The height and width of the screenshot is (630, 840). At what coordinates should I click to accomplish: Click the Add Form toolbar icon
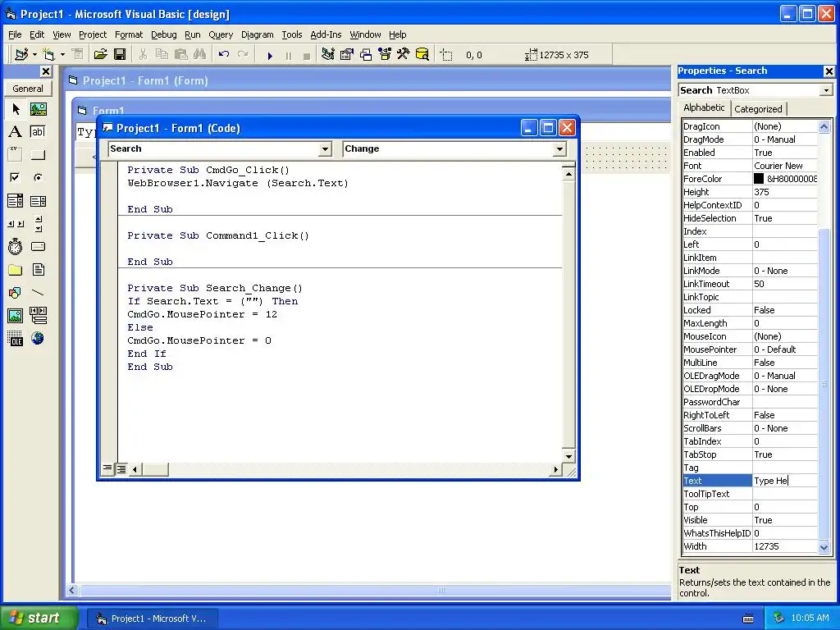pyautogui.click(x=48, y=55)
